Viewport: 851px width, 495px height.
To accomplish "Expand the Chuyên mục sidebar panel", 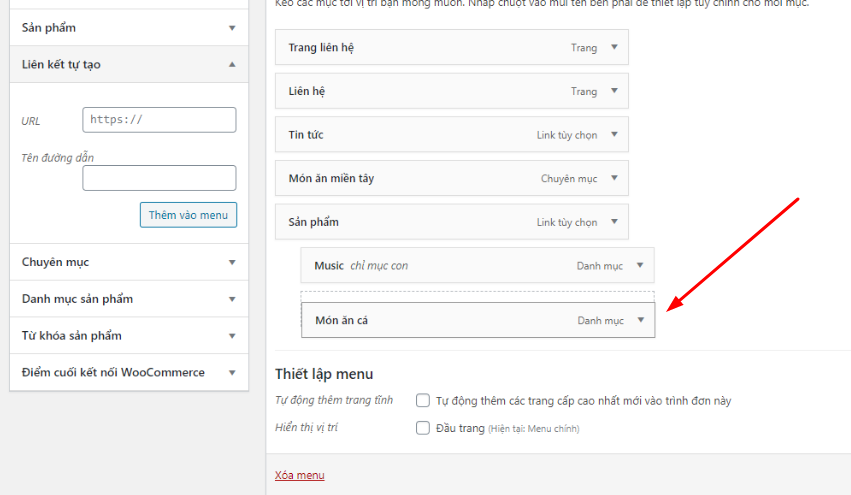I will point(232,262).
